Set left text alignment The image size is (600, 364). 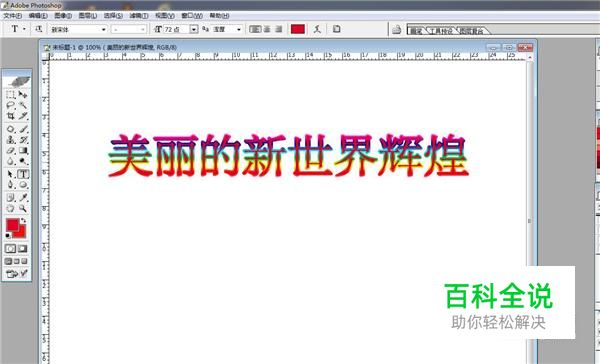coord(255,29)
